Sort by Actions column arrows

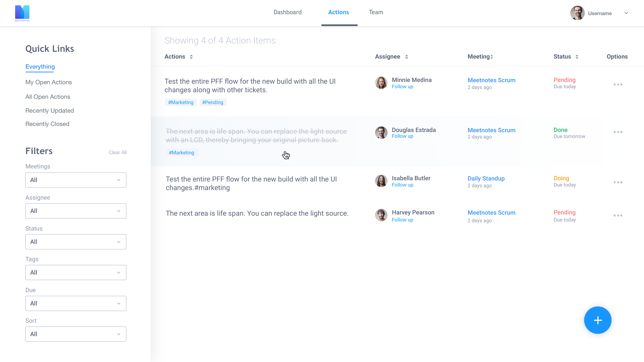point(191,57)
